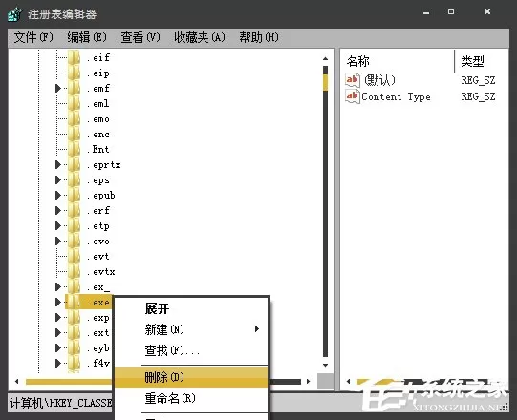Screen dimensions: 517x420
Task: Open the 文件(F) menu
Action: click(33, 37)
